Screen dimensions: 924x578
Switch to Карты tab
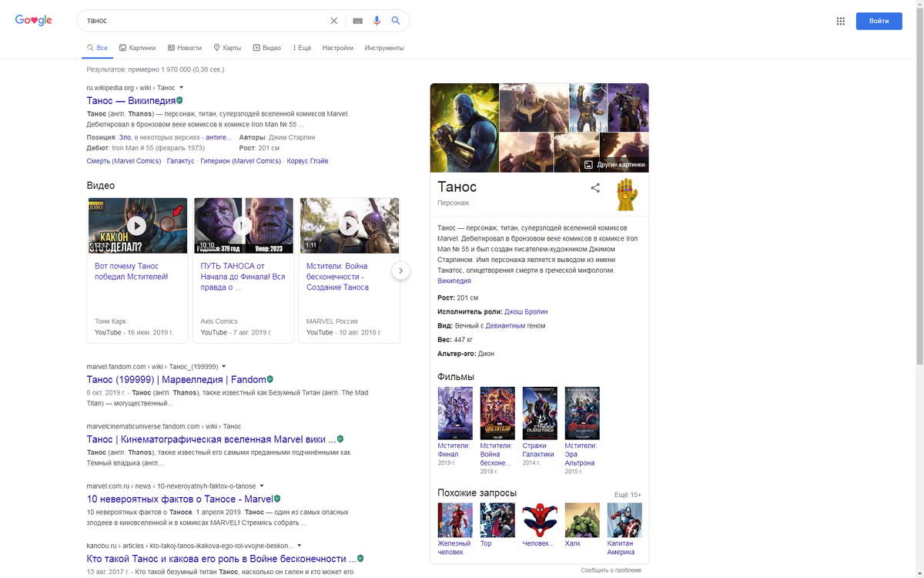(x=227, y=48)
